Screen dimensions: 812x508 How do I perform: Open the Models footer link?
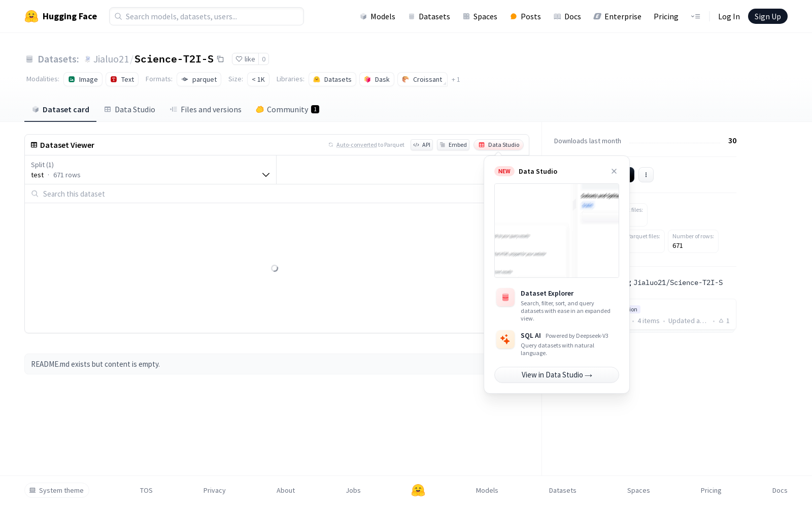487,490
